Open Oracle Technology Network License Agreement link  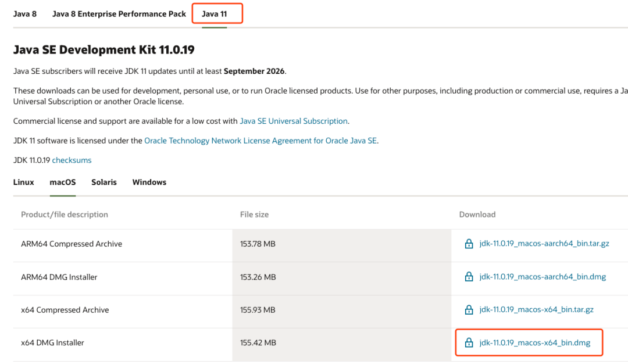[261, 141]
